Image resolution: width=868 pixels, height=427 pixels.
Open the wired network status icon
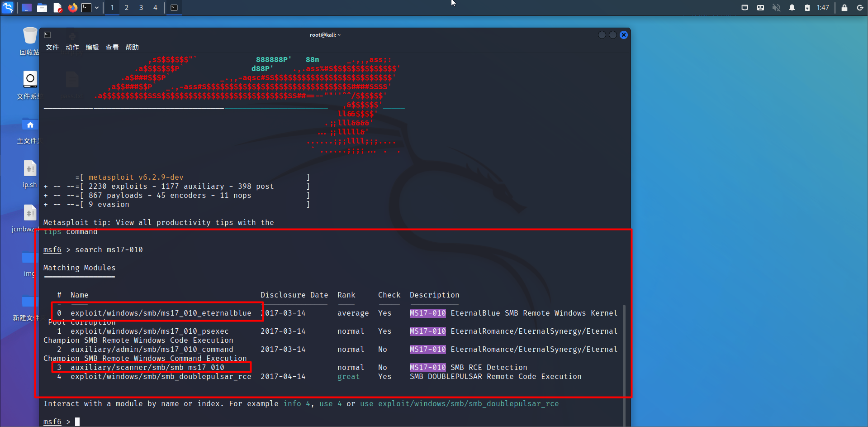(x=745, y=8)
